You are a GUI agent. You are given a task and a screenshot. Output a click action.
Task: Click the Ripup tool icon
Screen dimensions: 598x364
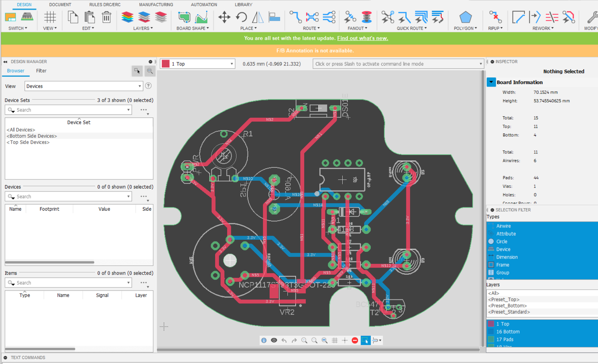pyautogui.click(x=495, y=17)
